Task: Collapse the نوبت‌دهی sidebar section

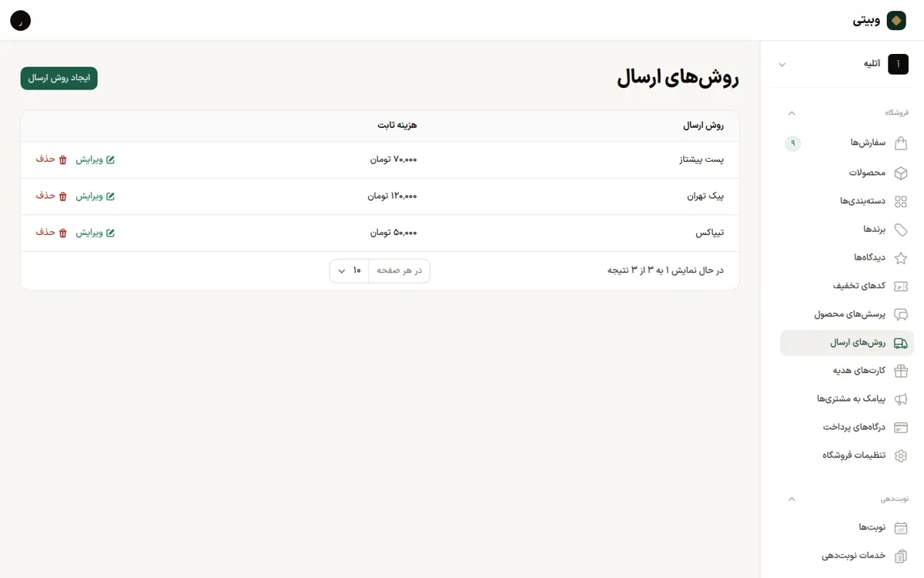Action: click(x=792, y=499)
